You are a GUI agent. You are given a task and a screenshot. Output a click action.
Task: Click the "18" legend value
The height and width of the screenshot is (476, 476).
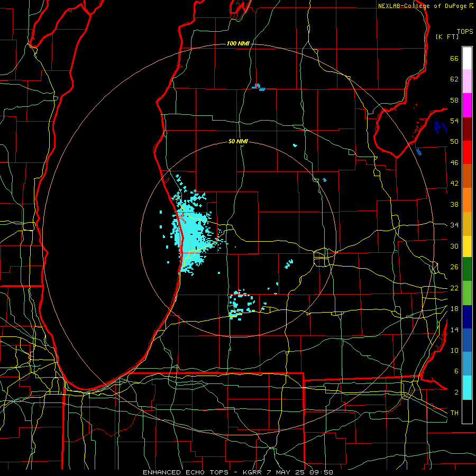pyautogui.click(x=454, y=309)
